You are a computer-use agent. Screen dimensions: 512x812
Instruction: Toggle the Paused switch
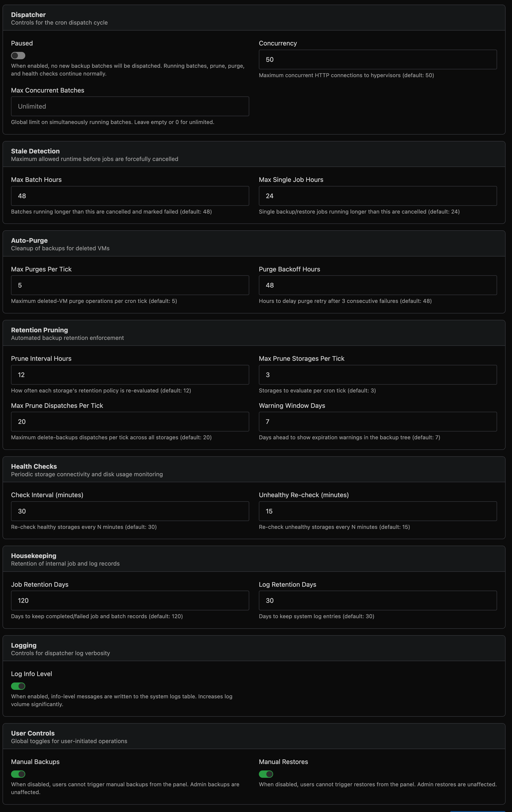(18, 56)
